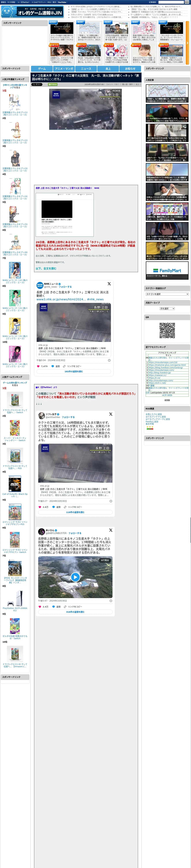Open info icon on リフレ女子 tweet
The image size is (191, 868).
111,501
